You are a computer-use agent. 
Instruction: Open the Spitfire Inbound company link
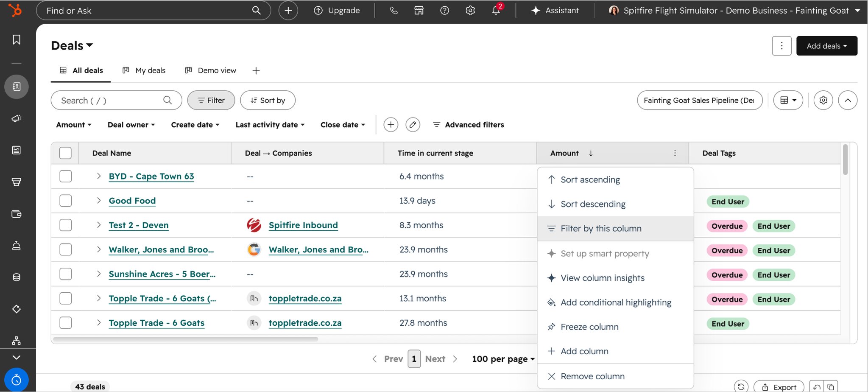click(x=303, y=225)
